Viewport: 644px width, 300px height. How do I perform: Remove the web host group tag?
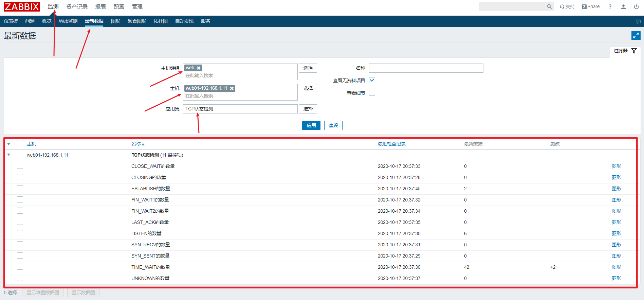(199, 68)
